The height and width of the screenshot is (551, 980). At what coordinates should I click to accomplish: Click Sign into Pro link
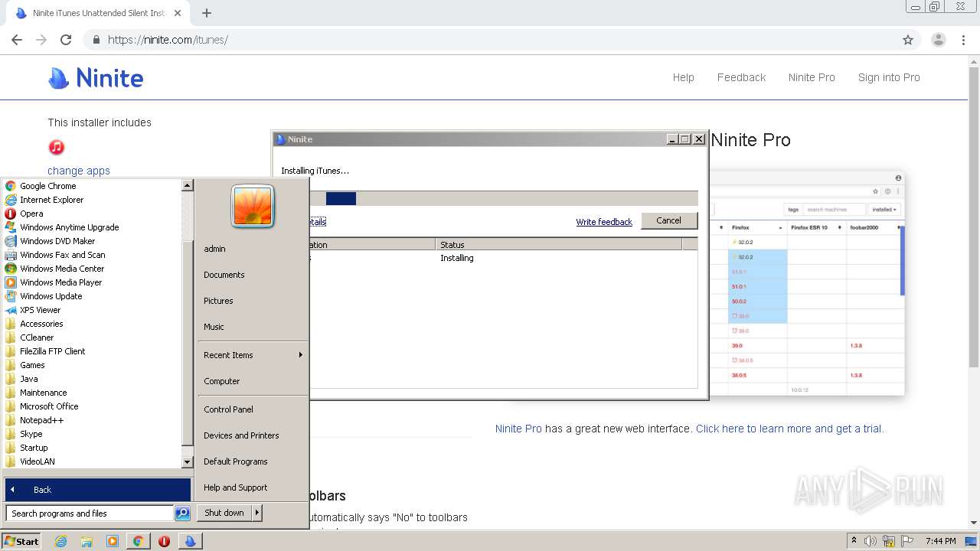pyautogui.click(x=889, y=77)
